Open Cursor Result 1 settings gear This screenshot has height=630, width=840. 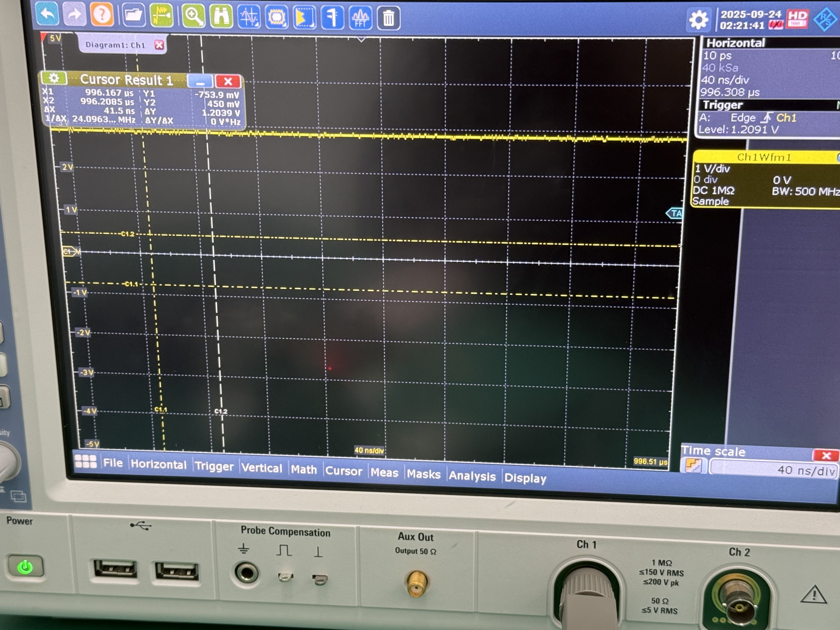pos(54,78)
